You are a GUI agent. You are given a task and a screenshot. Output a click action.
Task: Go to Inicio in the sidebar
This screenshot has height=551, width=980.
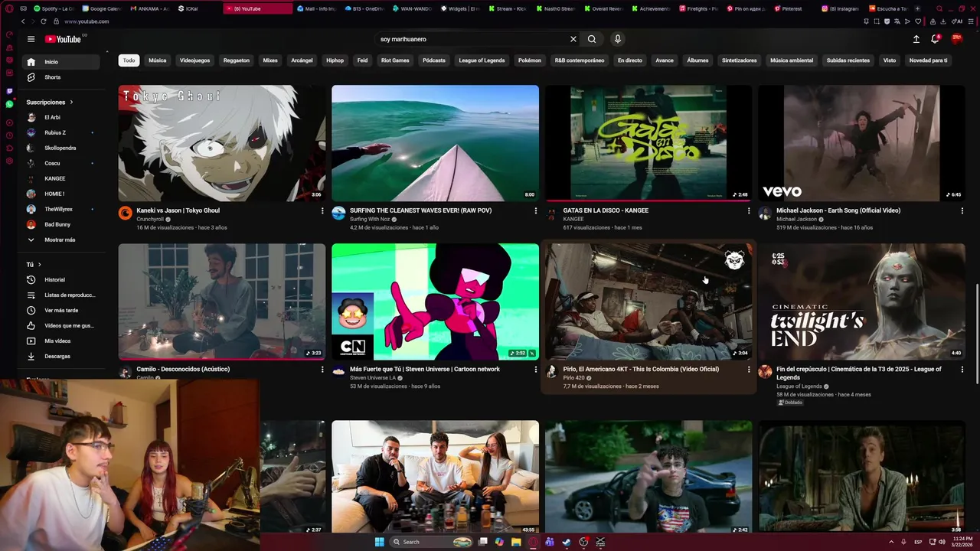(61, 62)
